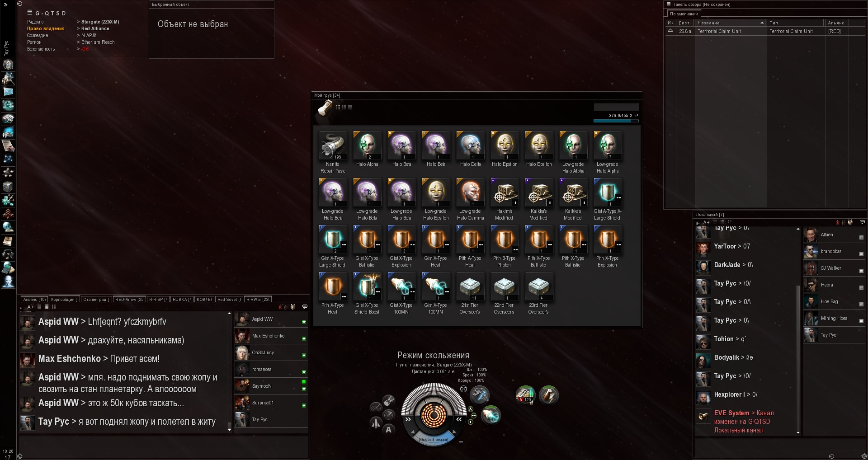The height and width of the screenshot is (460, 868).
Task: Switch to the Альянс chat tab
Action: pos(34,299)
